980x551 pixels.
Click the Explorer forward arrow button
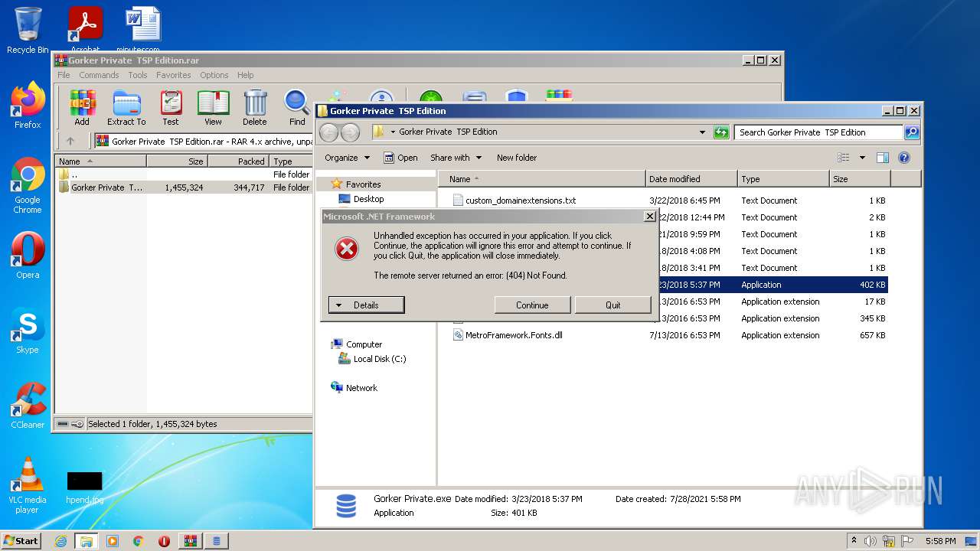(x=350, y=132)
